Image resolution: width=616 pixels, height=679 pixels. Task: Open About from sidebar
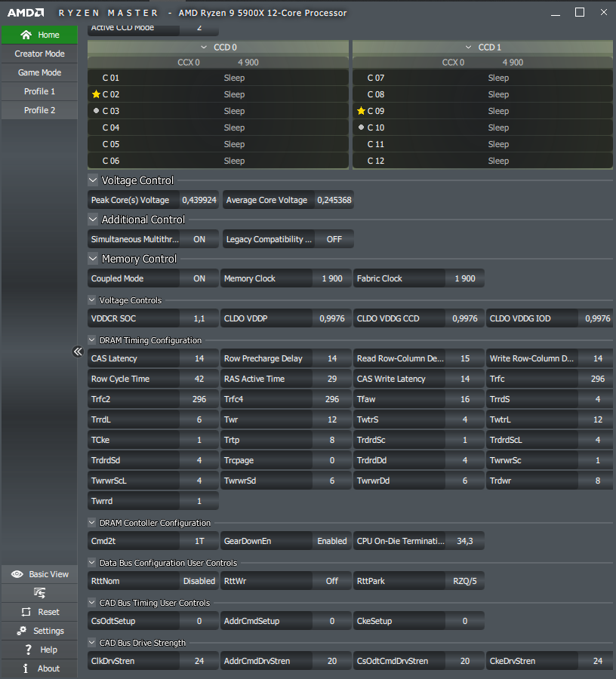tap(39, 668)
